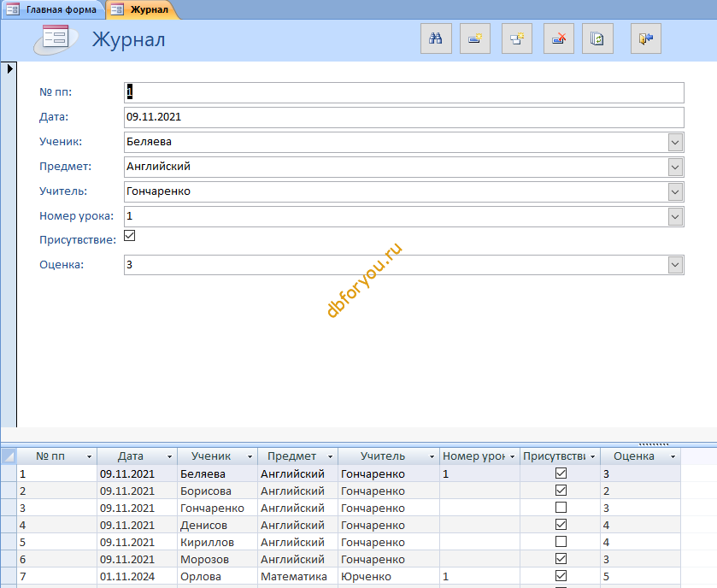Open the Предмет combo box dropdown
Viewport: 717px width, 588px height.
coord(675,167)
